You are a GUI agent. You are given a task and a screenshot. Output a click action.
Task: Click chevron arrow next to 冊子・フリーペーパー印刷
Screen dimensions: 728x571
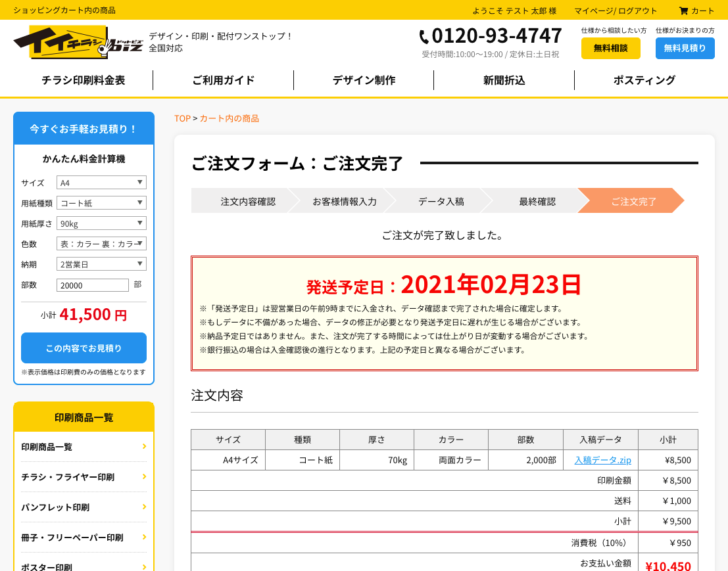(144, 537)
